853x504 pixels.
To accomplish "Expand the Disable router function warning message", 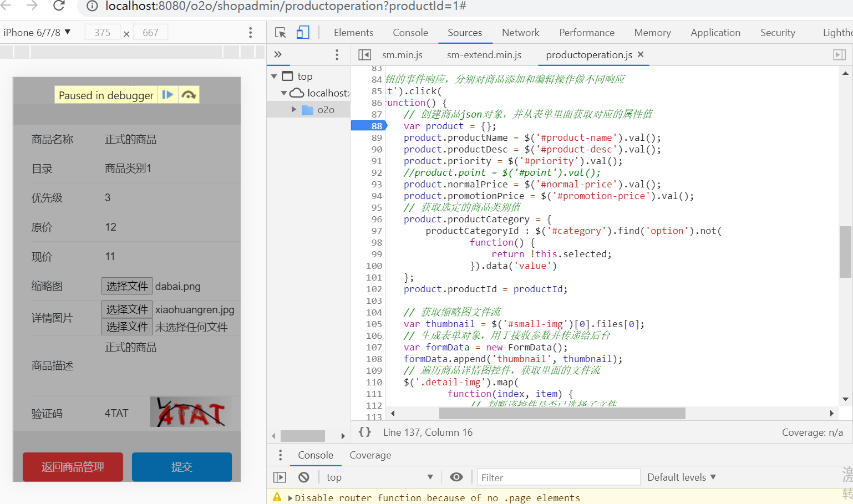I will tap(290, 498).
